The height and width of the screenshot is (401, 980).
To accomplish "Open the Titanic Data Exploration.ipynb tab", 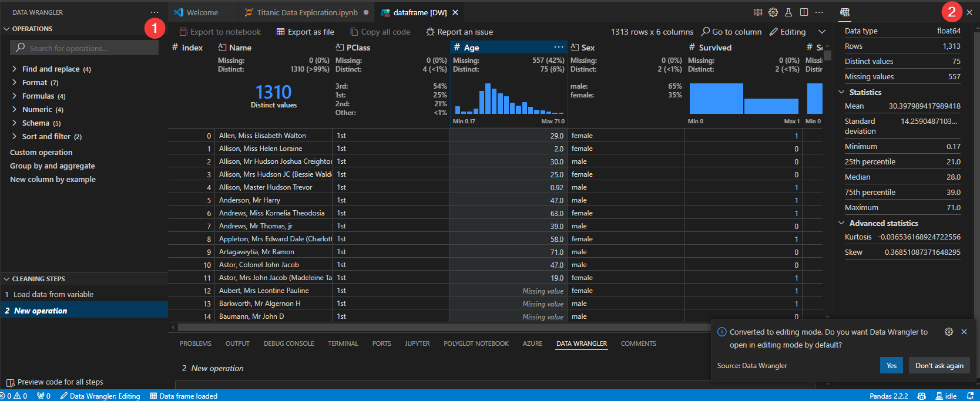I will [x=307, y=12].
